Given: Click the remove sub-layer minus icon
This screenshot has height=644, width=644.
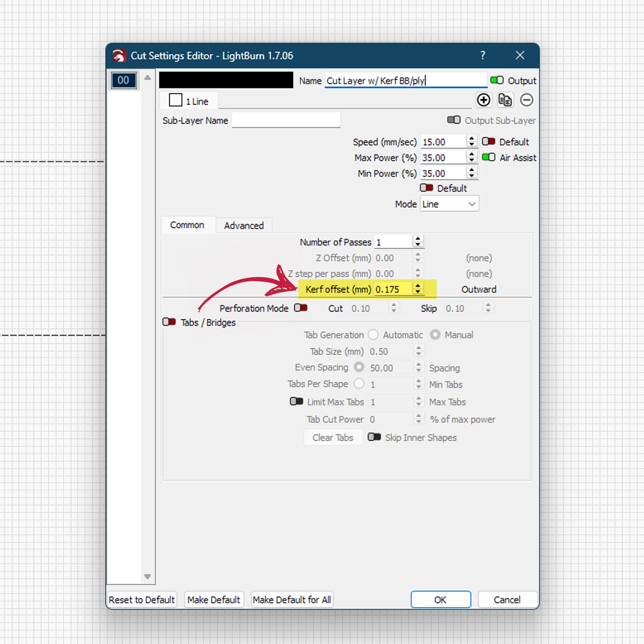Looking at the screenshot, I should (526, 100).
